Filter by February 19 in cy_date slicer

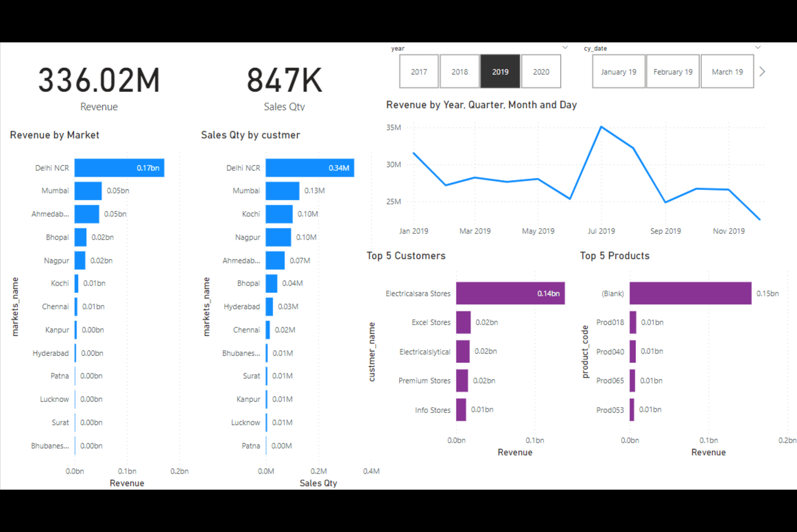coord(673,72)
